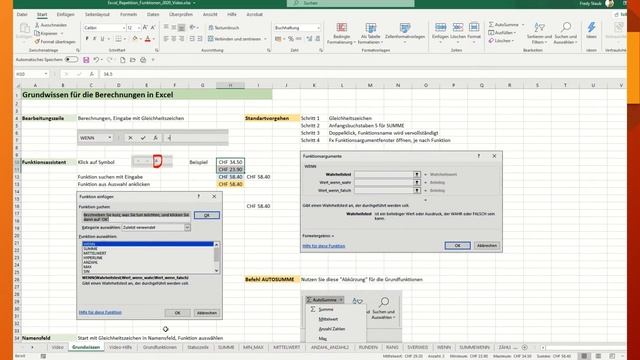
Task: Open the font size dropdown
Action: [x=138, y=28]
